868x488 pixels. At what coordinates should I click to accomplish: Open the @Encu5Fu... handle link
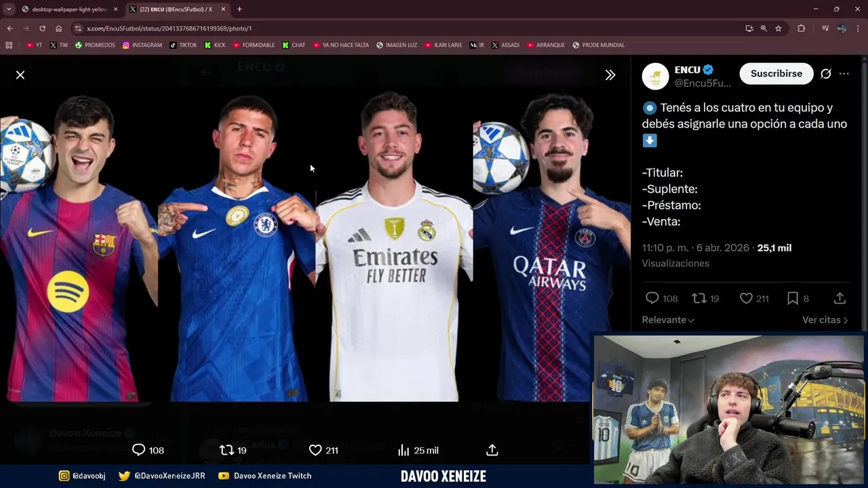pyautogui.click(x=703, y=83)
